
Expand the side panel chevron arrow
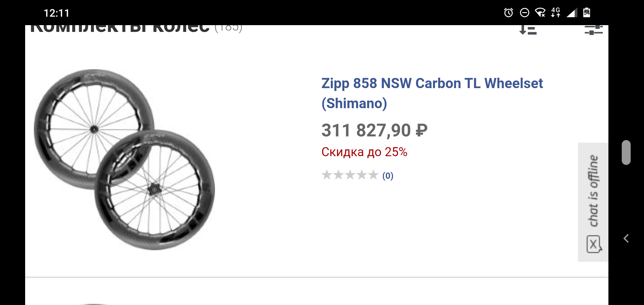pyautogui.click(x=626, y=239)
